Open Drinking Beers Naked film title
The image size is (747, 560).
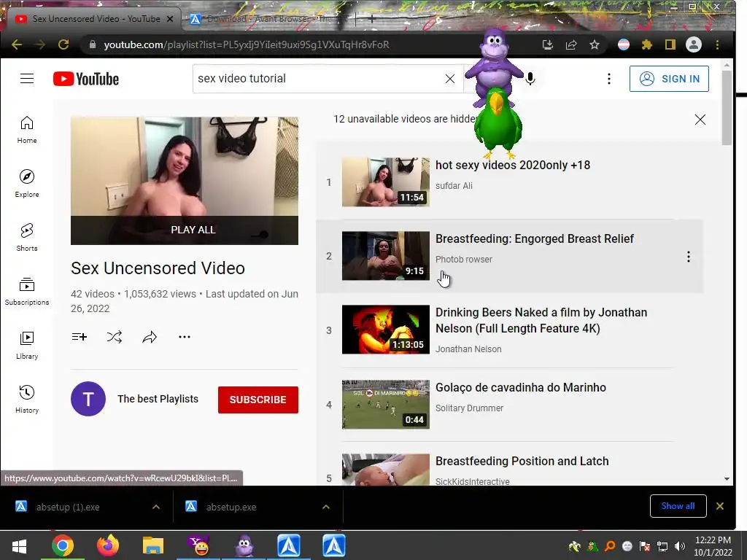pos(541,321)
